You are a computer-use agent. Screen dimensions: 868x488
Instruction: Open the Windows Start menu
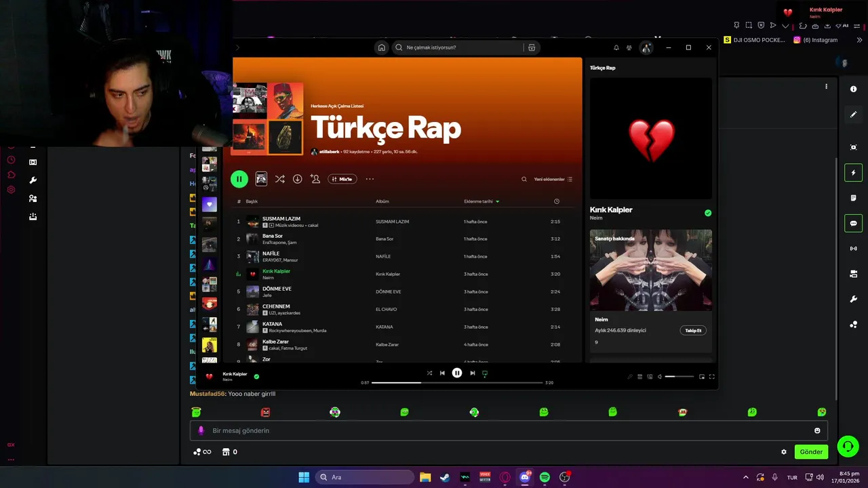point(304,477)
